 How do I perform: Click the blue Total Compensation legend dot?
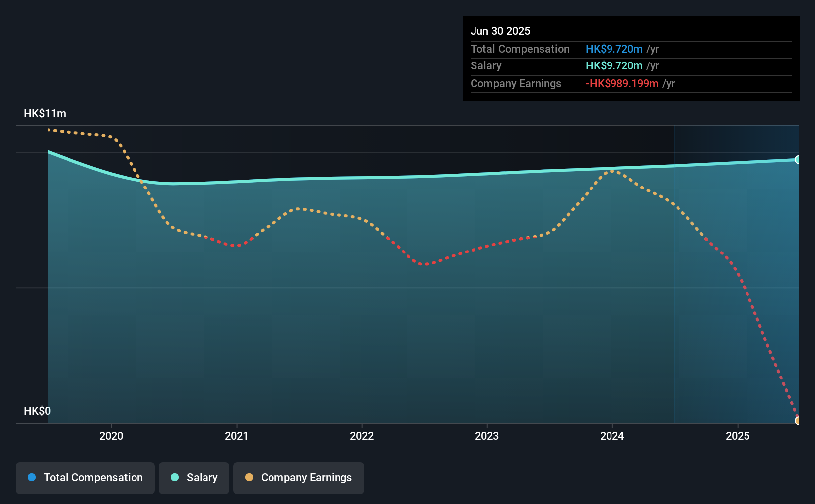(32, 477)
